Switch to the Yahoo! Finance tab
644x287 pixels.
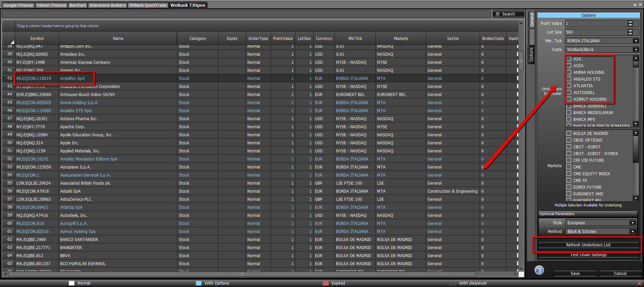pos(51,5)
